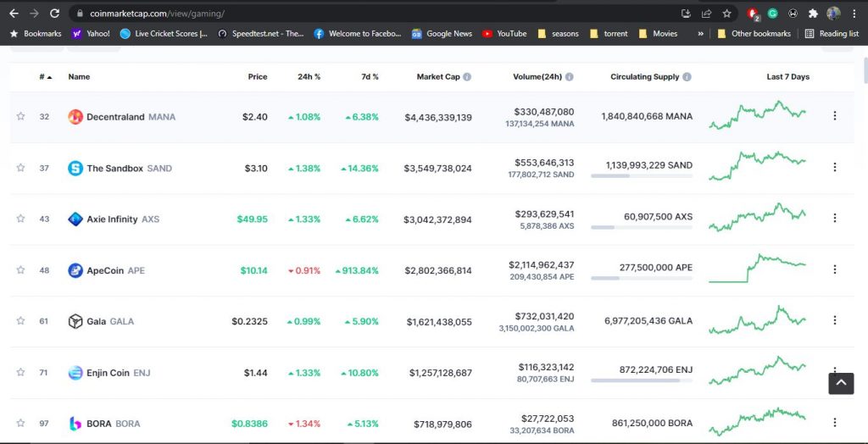868x444 pixels.
Task: Show more bookmarks chevron
Action: click(701, 34)
